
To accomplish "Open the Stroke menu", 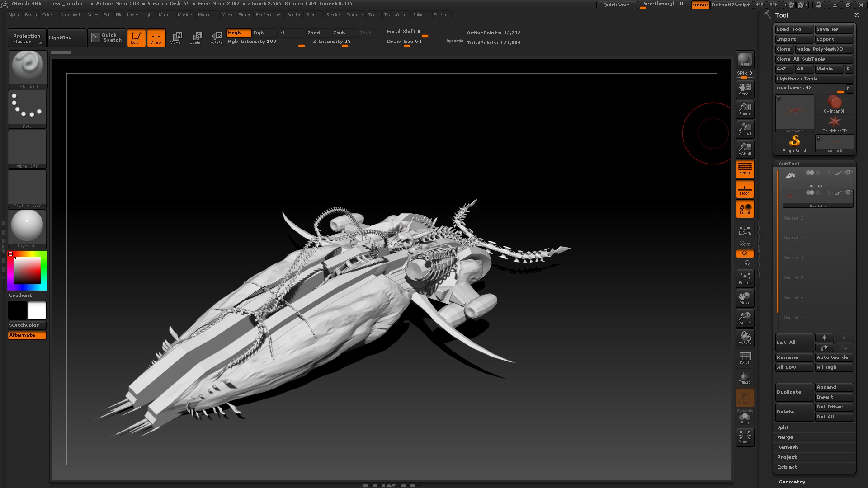I will pyautogui.click(x=333, y=15).
